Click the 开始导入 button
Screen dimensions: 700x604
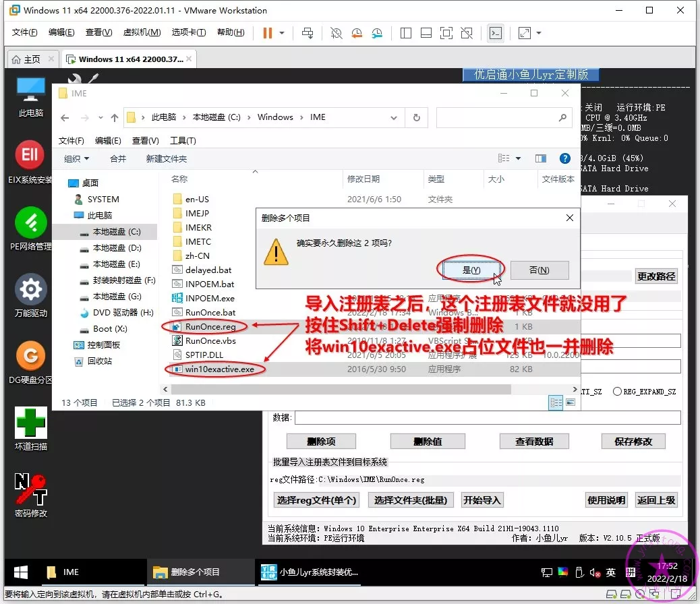tap(482, 500)
